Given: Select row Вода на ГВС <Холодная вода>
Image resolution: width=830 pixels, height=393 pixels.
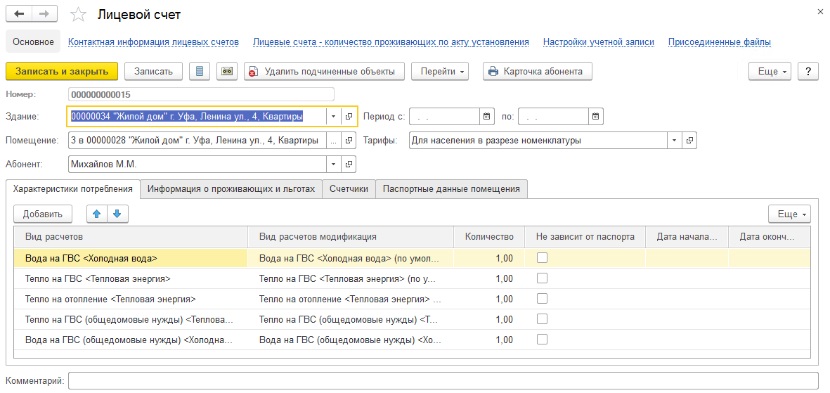Looking at the screenshot, I should coord(412,258).
